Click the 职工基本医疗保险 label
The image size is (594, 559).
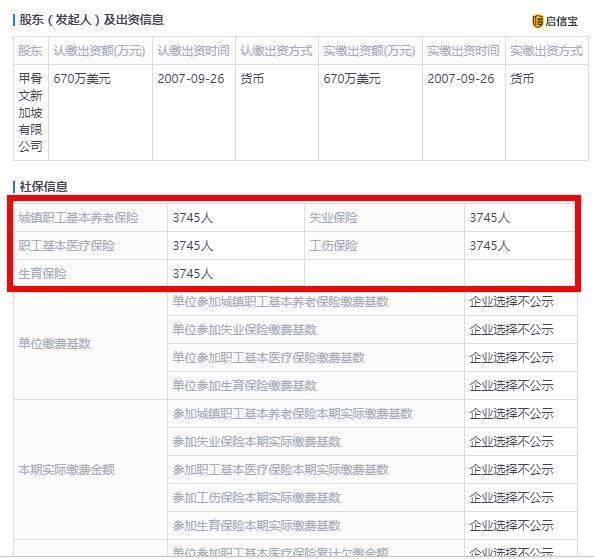66,245
